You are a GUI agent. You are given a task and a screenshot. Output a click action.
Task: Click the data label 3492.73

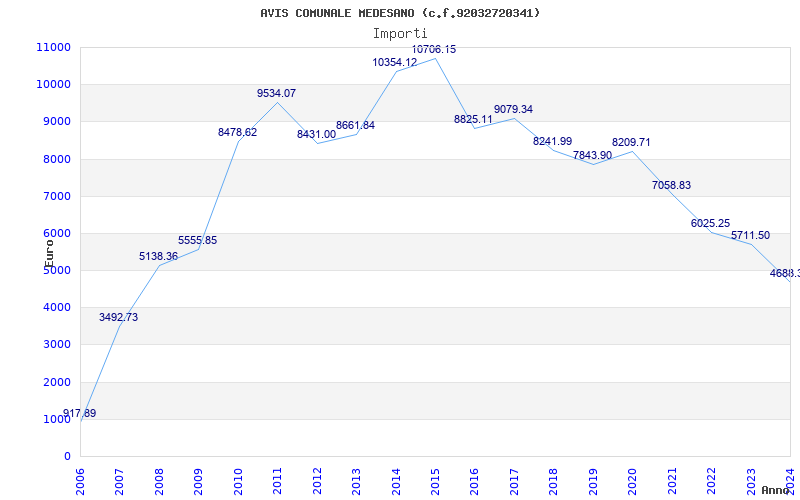click(118, 317)
